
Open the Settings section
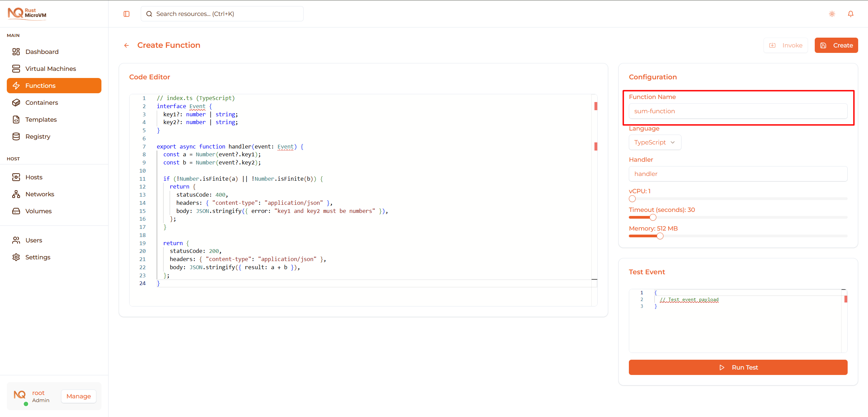(x=38, y=257)
